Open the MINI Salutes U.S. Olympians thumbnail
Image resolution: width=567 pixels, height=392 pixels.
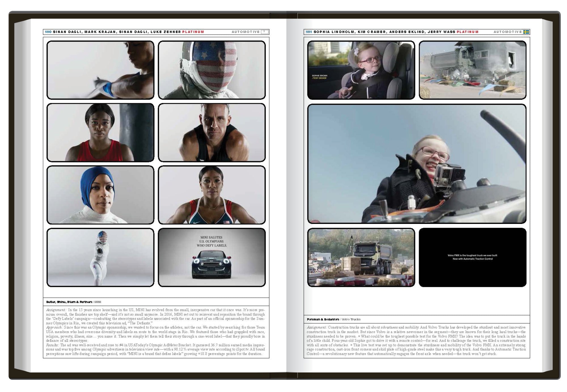(212, 257)
